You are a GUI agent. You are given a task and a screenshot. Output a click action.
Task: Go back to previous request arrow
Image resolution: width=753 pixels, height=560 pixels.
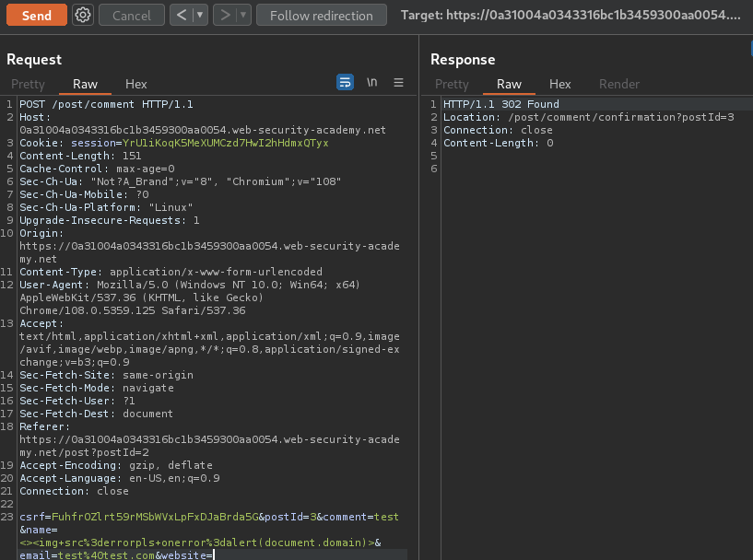coord(181,16)
